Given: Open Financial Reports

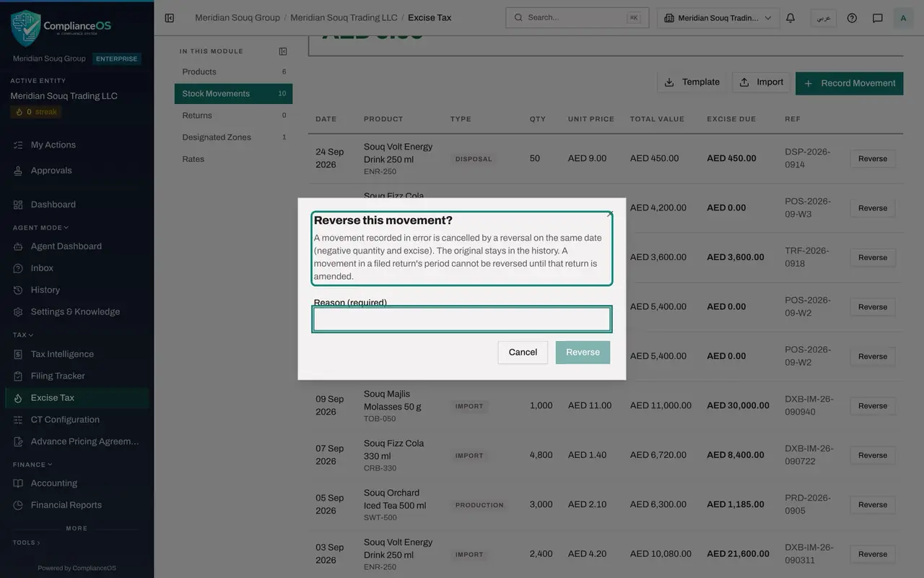Looking at the screenshot, I should [x=77, y=505].
